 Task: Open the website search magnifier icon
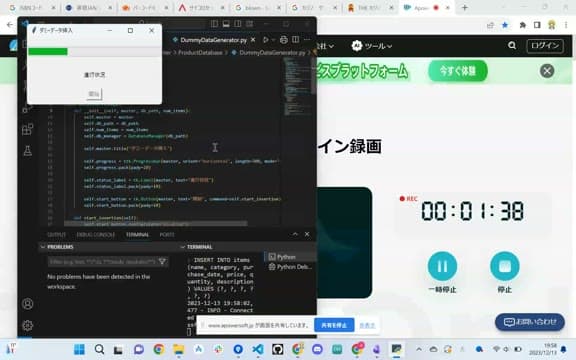[x=512, y=46]
